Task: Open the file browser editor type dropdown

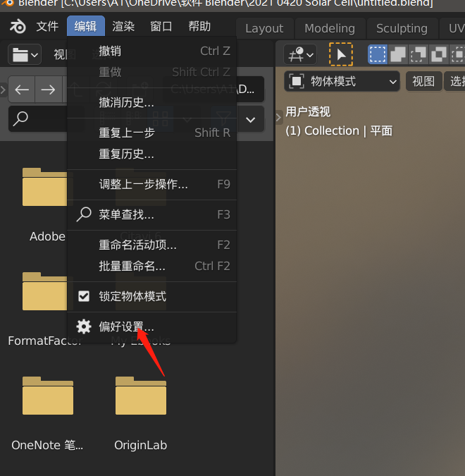Action: click(x=25, y=54)
